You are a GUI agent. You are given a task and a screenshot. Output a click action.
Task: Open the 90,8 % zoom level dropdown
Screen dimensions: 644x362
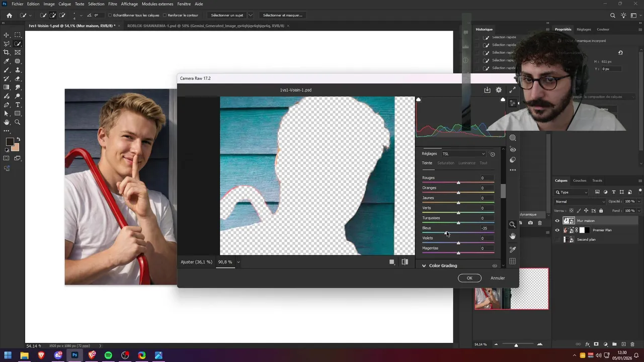[x=238, y=262]
